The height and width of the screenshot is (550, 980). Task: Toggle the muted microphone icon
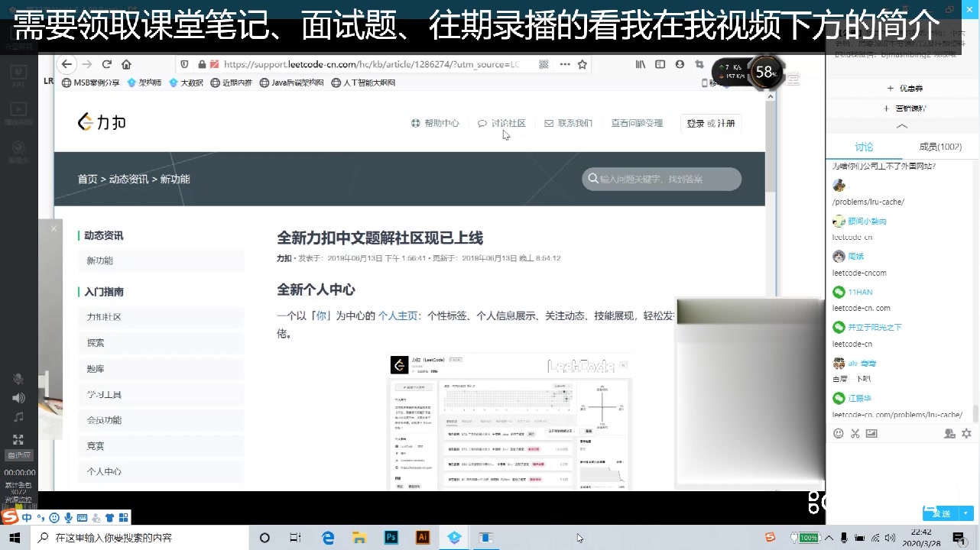(x=18, y=380)
